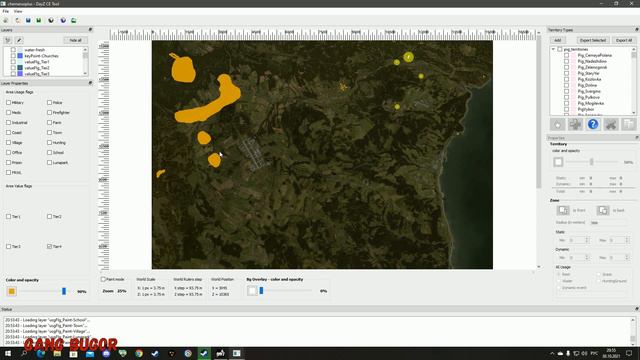Toggle visibility checkbox for the water-fresh layer
Image resolution: width=640 pixels, height=360 pixels.
[x=13, y=50]
